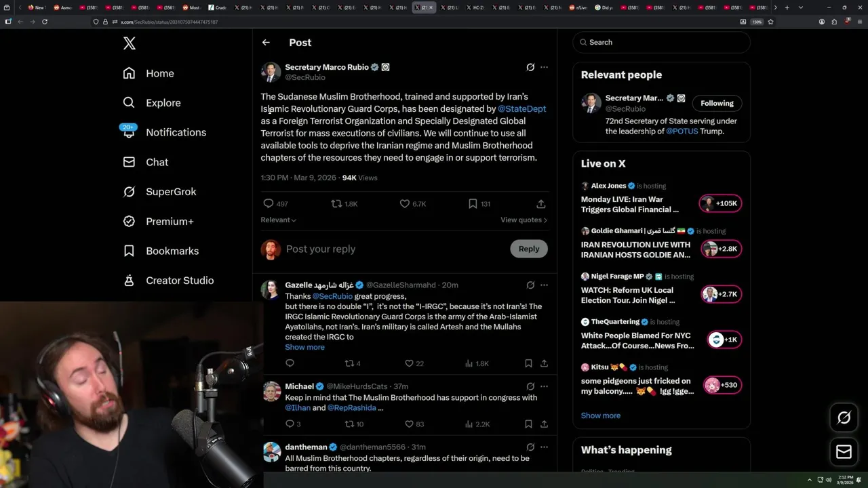Open views count 1.8K on Gazelle's reply
This screenshot has width=868, height=488.
pos(477,363)
